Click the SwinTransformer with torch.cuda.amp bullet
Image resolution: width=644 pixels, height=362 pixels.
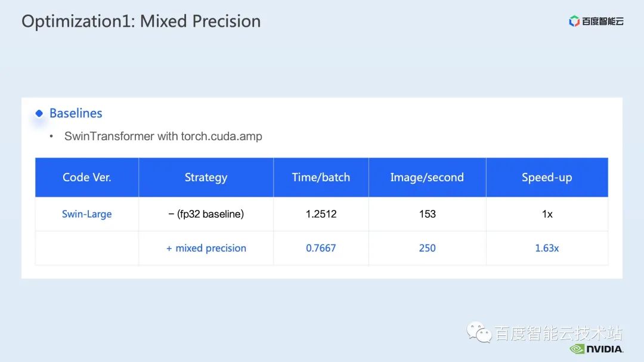pos(163,136)
